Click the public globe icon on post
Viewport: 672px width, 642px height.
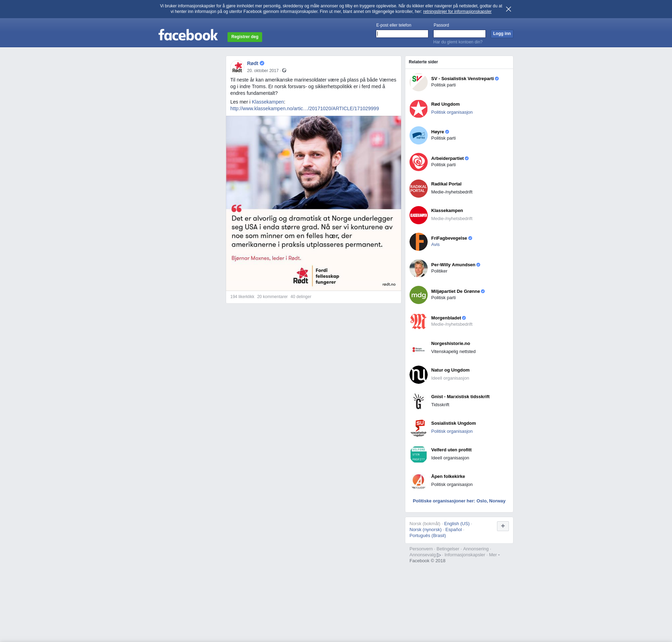coord(284,71)
